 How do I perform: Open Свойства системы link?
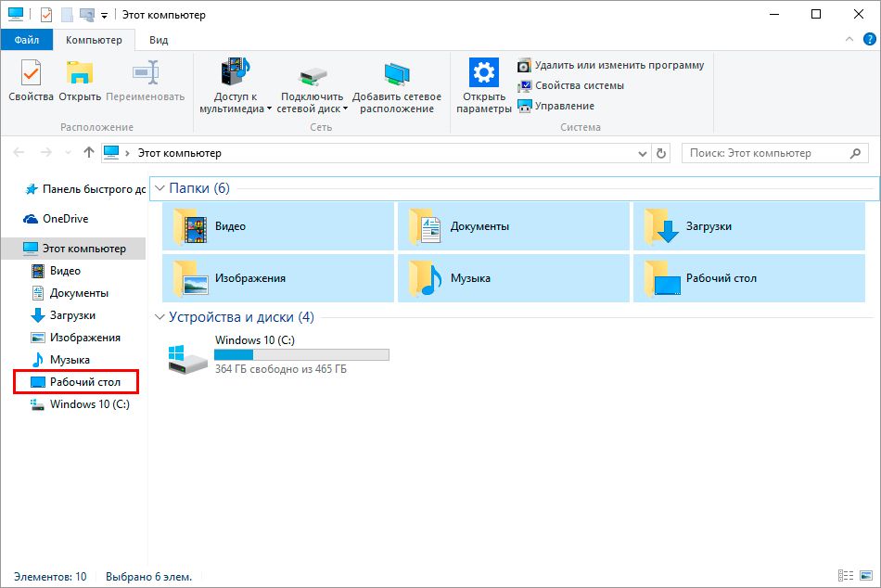[570, 85]
